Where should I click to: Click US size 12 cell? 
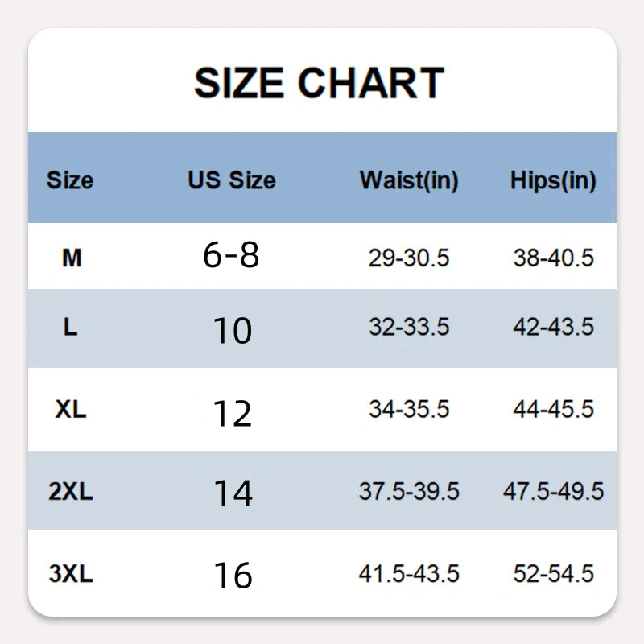click(x=232, y=412)
